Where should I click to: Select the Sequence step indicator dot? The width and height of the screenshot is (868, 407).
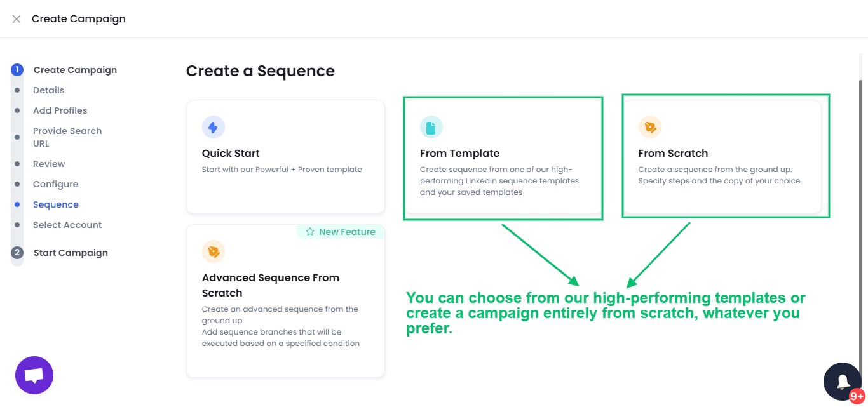point(17,204)
